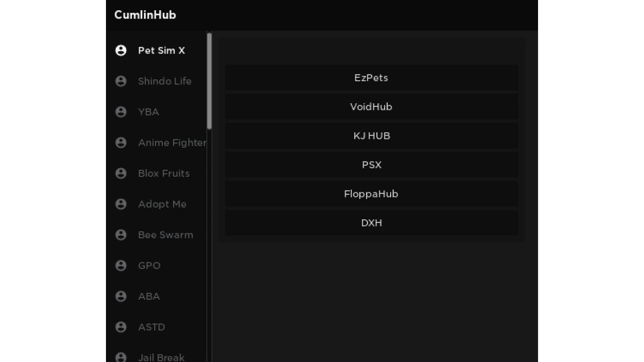Click the user icon beside Anime Fighter

coord(121,143)
